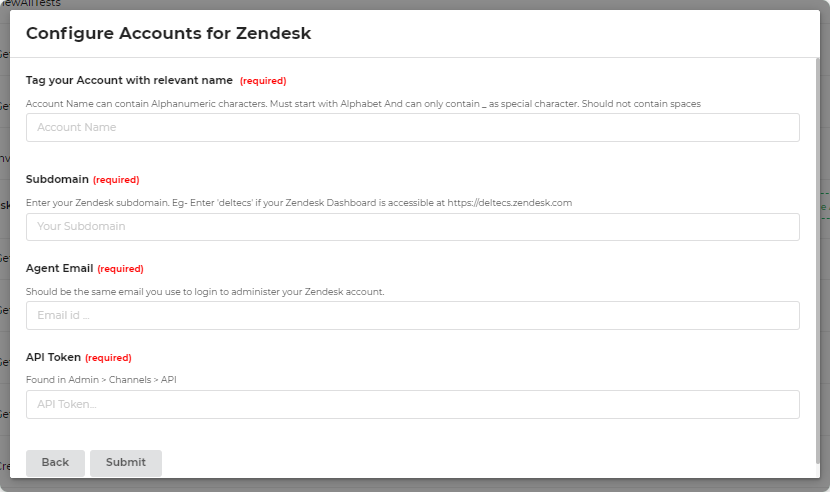Click the required marker beside API Token

(108, 358)
